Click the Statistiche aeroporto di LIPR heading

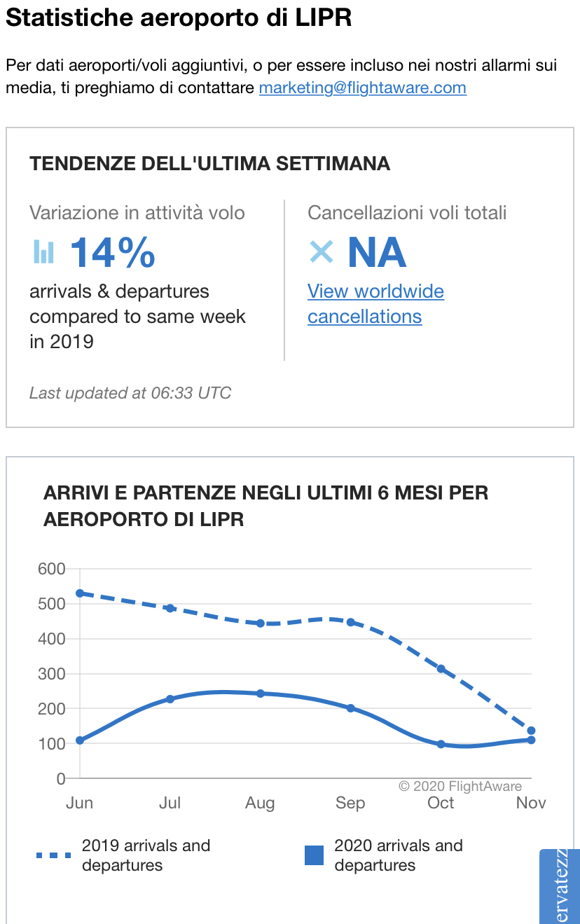coord(179,19)
